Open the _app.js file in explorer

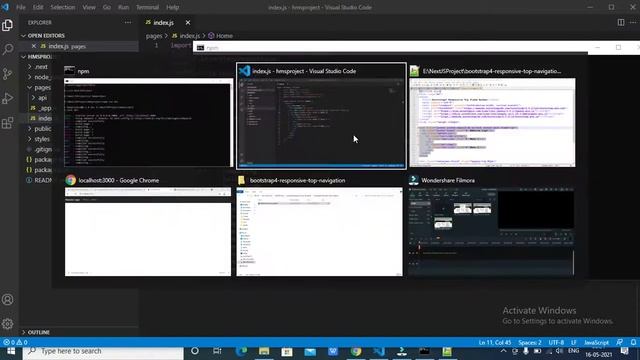(41, 108)
